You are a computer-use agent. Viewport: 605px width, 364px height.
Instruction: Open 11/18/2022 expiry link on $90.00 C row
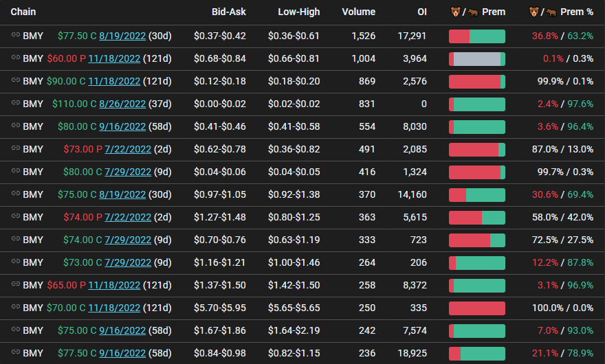pyautogui.click(x=114, y=81)
